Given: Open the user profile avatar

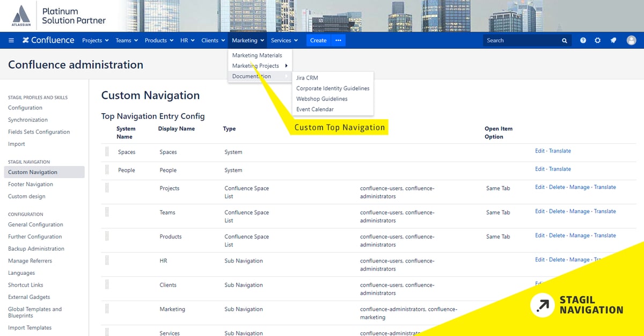Looking at the screenshot, I should pyautogui.click(x=631, y=40).
